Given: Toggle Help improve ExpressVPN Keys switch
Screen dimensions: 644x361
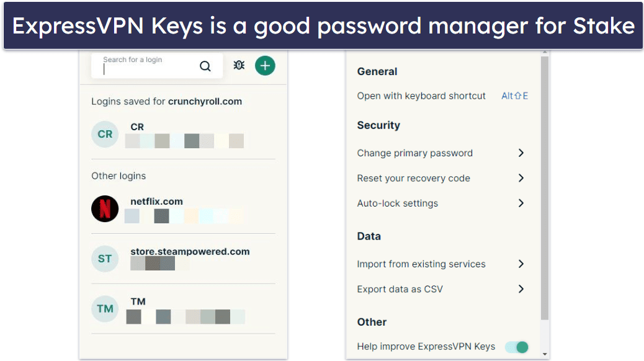Looking at the screenshot, I should tap(516, 347).
